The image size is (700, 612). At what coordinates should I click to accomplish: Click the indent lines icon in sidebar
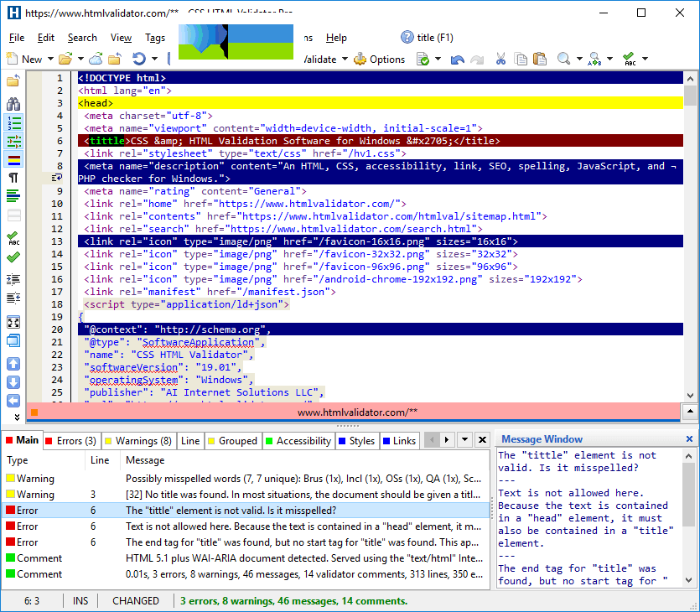click(x=13, y=279)
